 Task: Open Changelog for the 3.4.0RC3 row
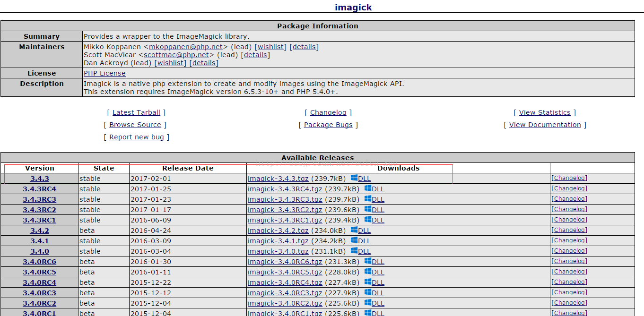point(570,292)
